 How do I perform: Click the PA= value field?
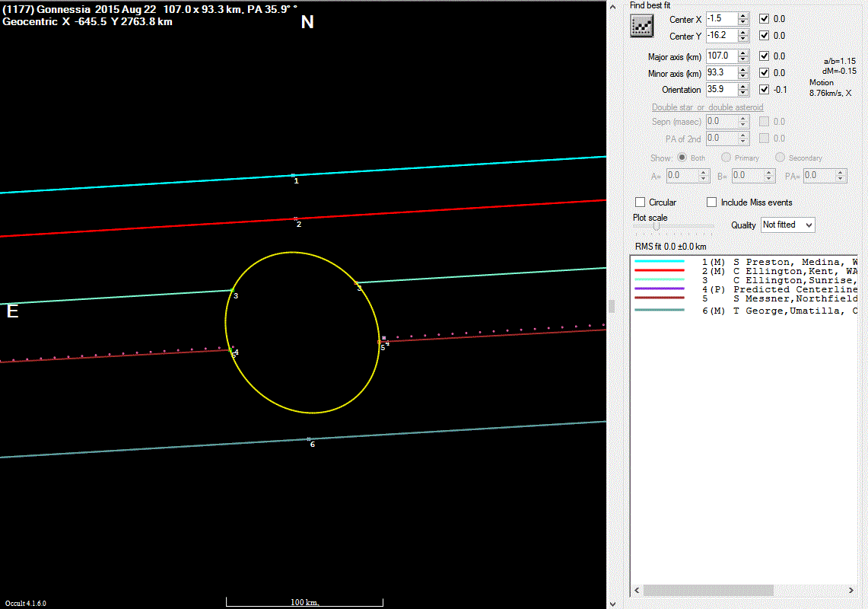coord(819,176)
